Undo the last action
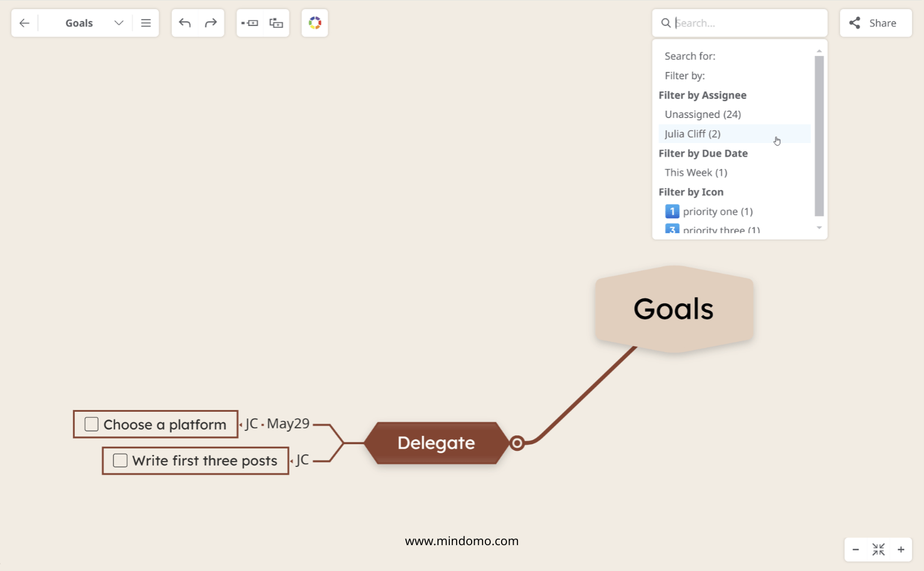924x571 pixels. point(185,23)
